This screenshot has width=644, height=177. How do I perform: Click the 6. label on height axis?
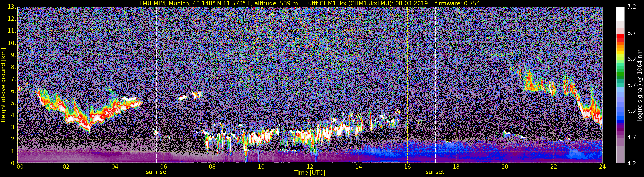coord(13,91)
